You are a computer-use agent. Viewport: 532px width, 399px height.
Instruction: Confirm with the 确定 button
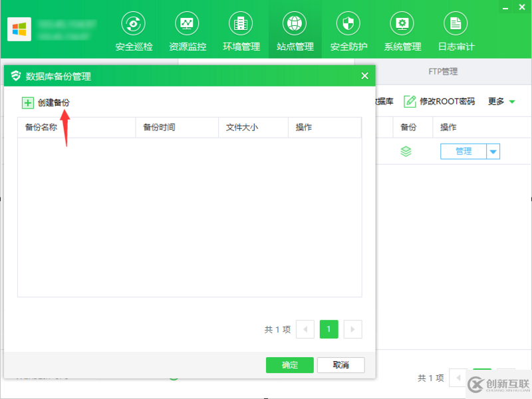click(x=290, y=365)
